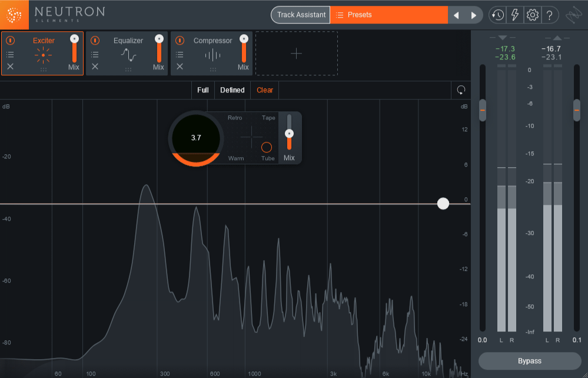The height and width of the screenshot is (378, 588).
Task: Click the Compressor module title label
Action: pyautogui.click(x=212, y=41)
